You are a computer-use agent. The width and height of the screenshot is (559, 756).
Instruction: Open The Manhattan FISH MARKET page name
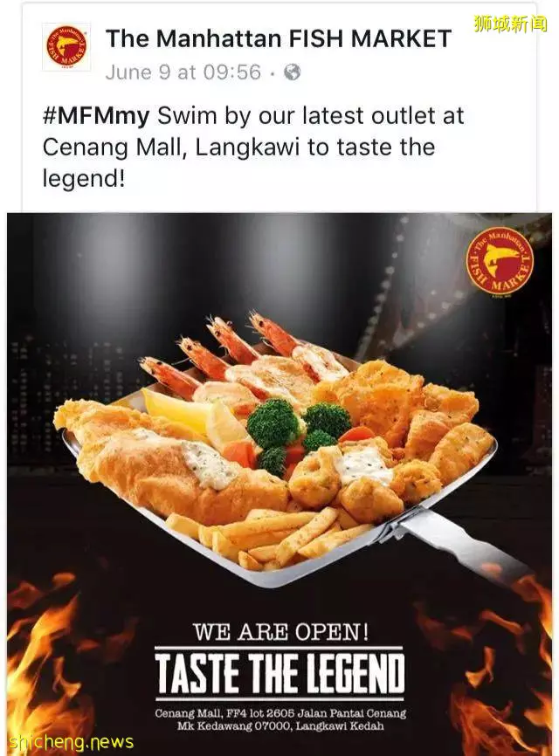(x=279, y=38)
